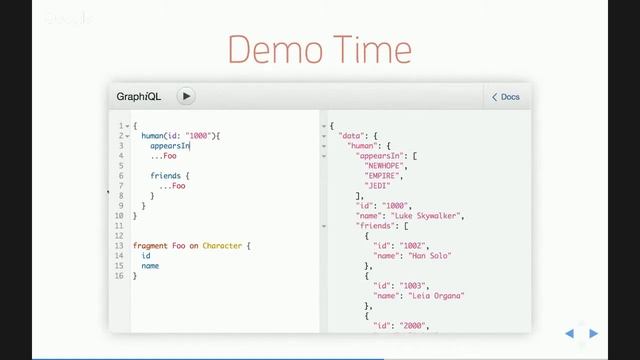Click "Han Solo" in the results
Viewport: 640px width, 360px height.
click(x=430, y=256)
